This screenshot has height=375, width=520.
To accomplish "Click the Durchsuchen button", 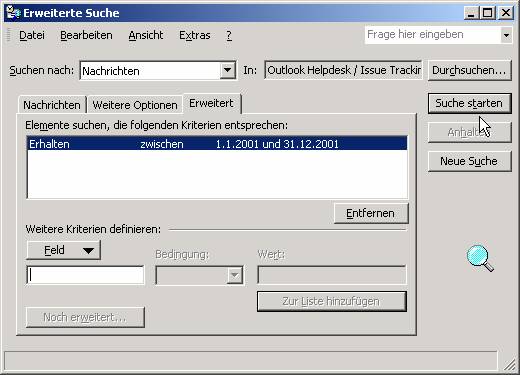I will pos(469,70).
